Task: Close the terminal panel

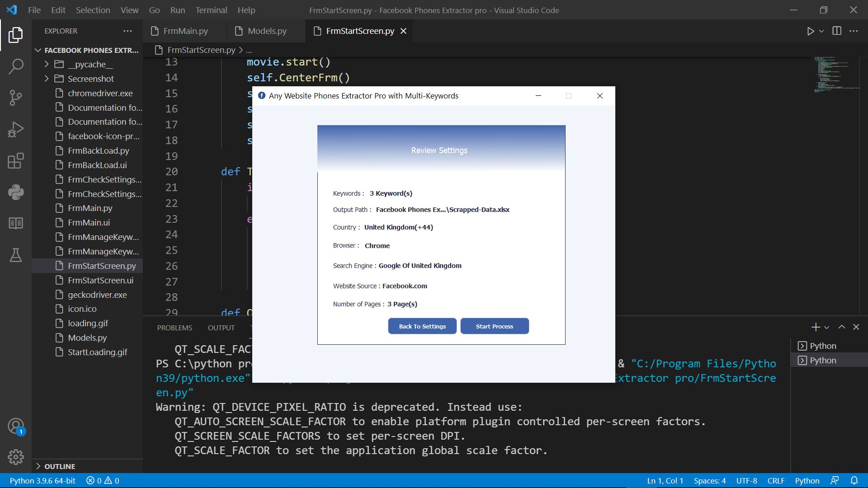Action: pos(856,327)
